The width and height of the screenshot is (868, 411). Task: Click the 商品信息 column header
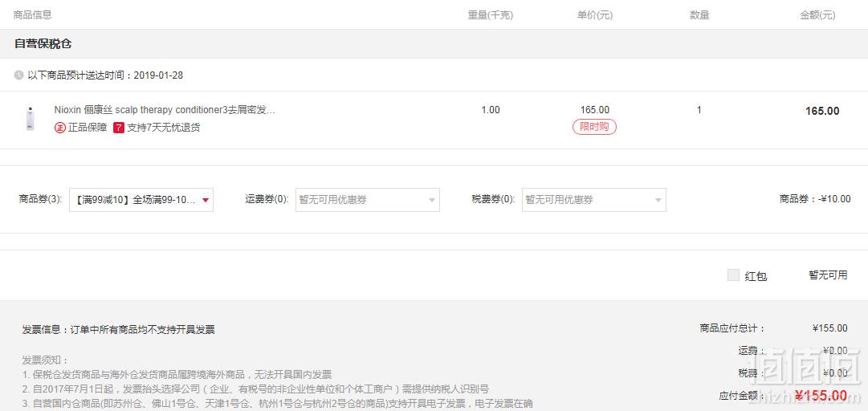[33, 15]
